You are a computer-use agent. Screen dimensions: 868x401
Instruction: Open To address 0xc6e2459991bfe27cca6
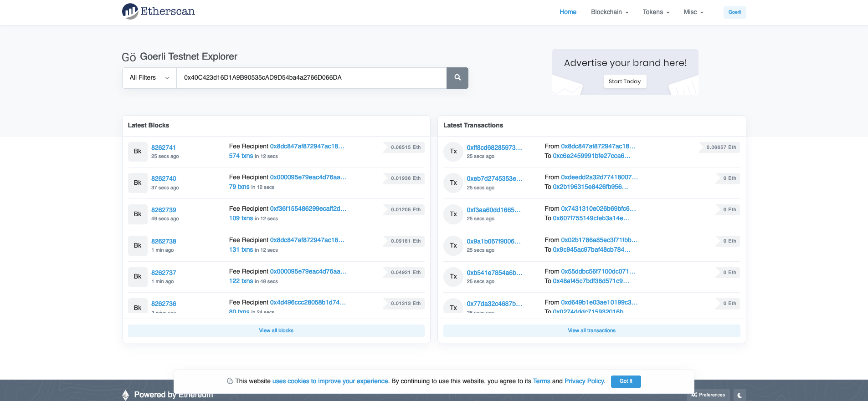pyautogui.click(x=591, y=156)
